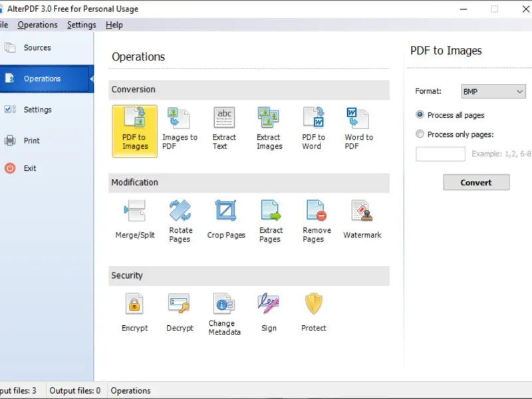Select the PDF to Images operation
532x399 pixels.
(135, 131)
